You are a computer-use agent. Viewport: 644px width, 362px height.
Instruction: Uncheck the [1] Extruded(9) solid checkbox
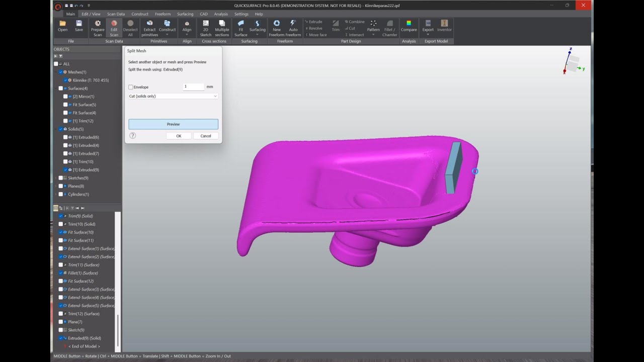65,170
